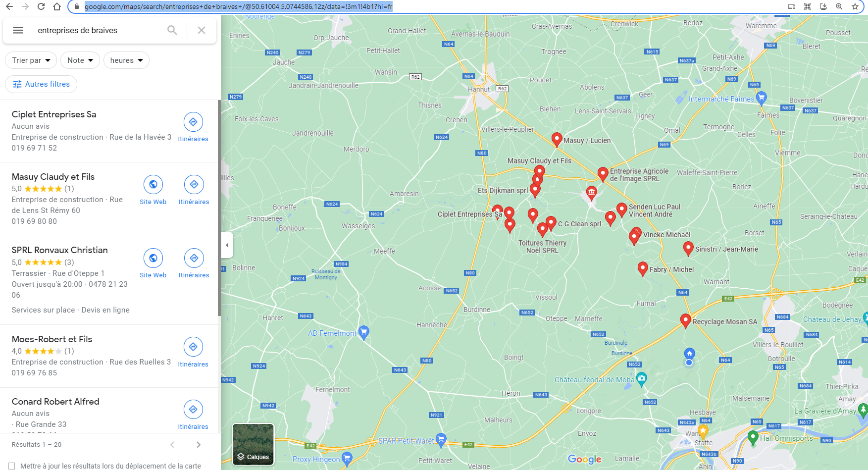Select Senden Luc Paul map pin
This screenshot has width=868, height=470.
click(x=622, y=210)
